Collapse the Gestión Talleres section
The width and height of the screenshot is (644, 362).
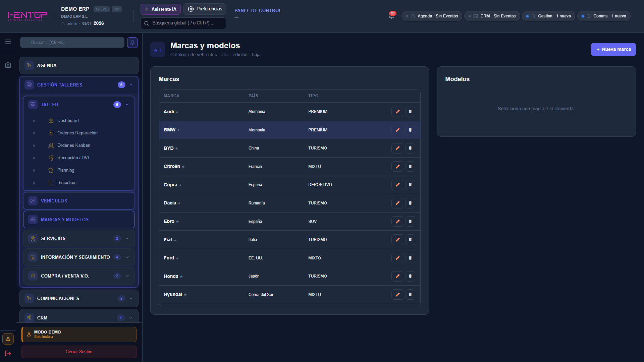131,85
